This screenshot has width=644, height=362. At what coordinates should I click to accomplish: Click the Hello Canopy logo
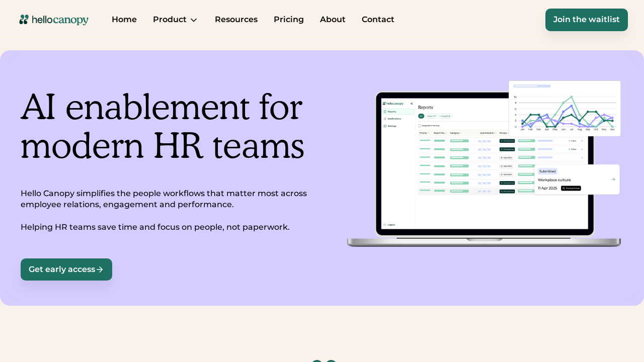[x=54, y=20]
